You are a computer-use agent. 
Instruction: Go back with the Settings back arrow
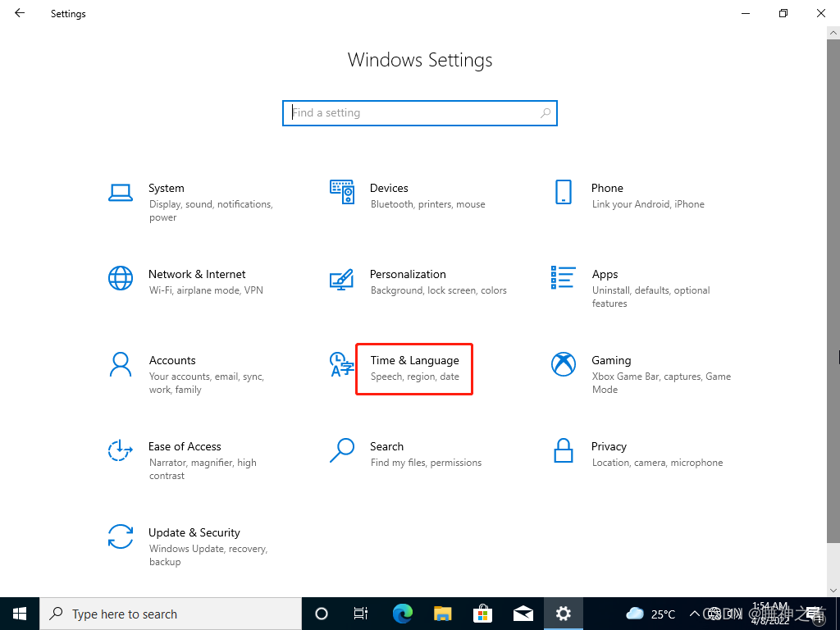tap(20, 13)
